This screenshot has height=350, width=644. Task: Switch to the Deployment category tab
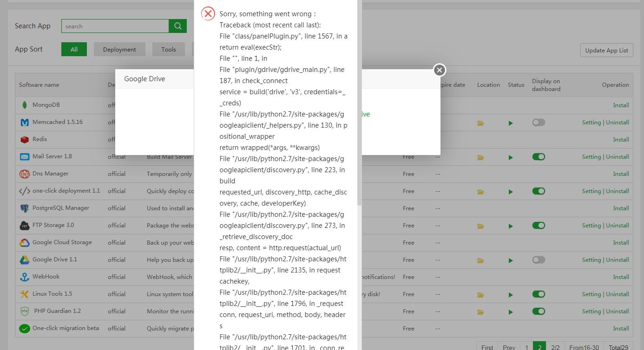pyautogui.click(x=119, y=49)
